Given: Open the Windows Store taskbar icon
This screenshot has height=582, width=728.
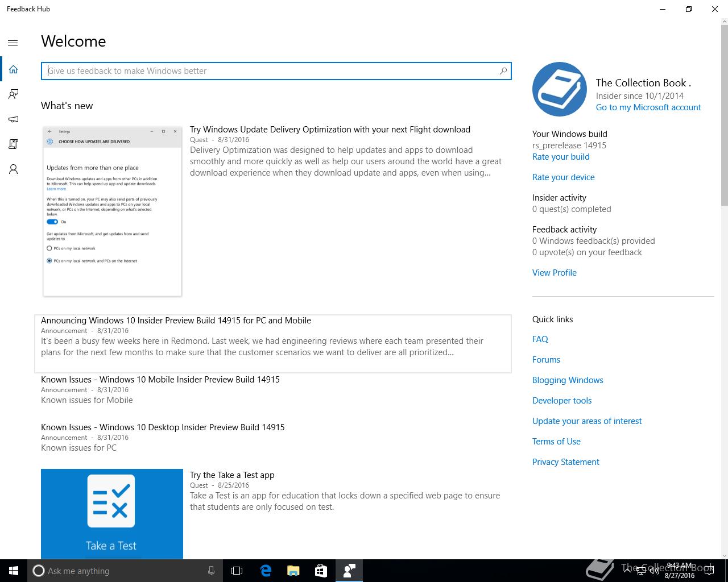Looking at the screenshot, I should click(x=321, y=571).
